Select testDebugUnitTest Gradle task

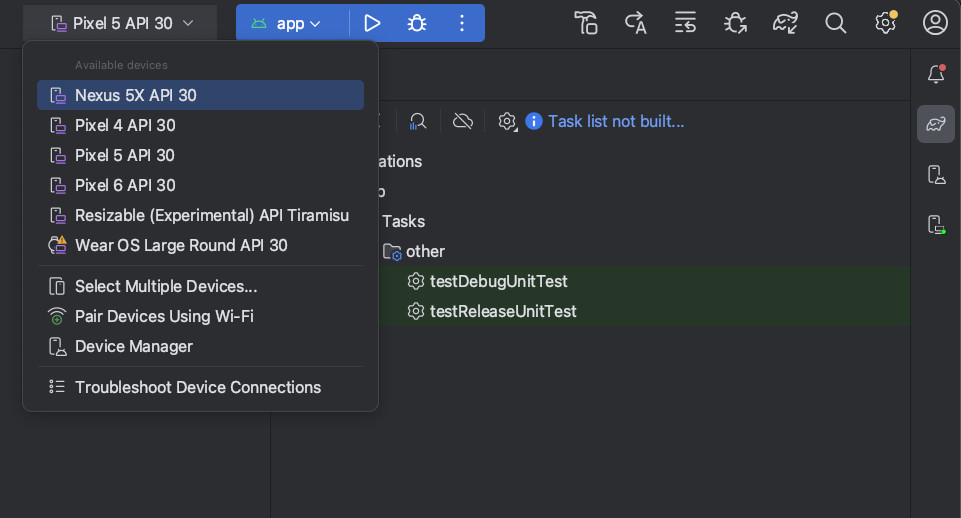498,281
